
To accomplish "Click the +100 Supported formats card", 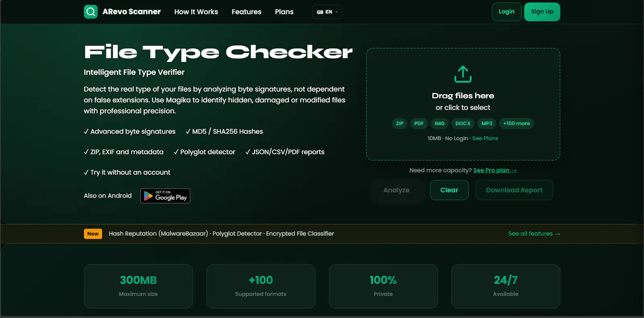I will (261, 286).
